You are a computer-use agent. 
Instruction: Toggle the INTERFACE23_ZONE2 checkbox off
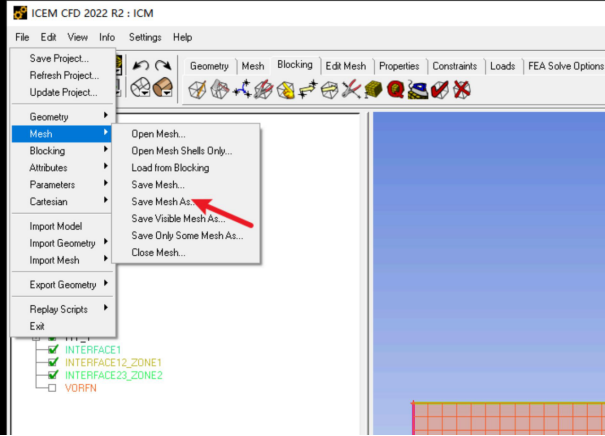(52, 375)
